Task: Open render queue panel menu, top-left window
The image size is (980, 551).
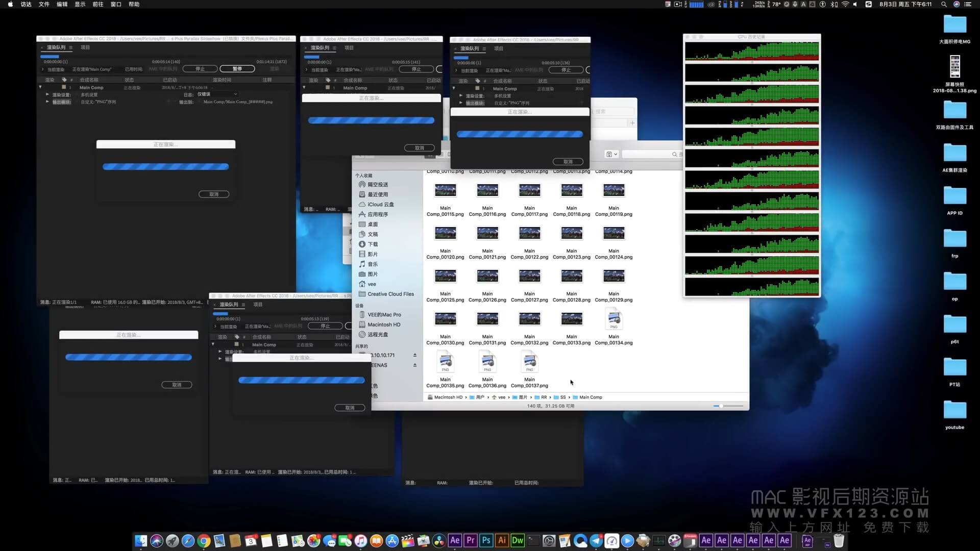Action: (x=71, y=47)
